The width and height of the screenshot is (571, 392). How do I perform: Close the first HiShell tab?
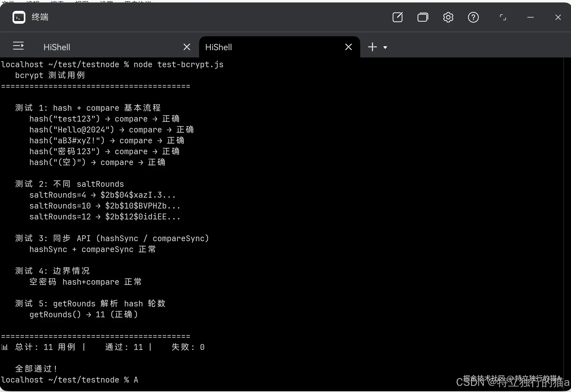tap(187, 47)
